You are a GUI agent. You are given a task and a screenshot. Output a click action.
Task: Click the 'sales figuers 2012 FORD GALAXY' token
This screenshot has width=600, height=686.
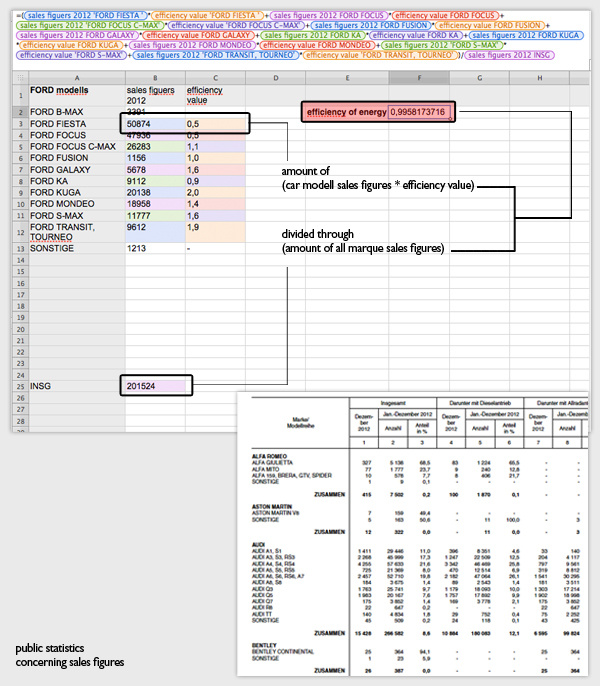click(x=77, y=35)
